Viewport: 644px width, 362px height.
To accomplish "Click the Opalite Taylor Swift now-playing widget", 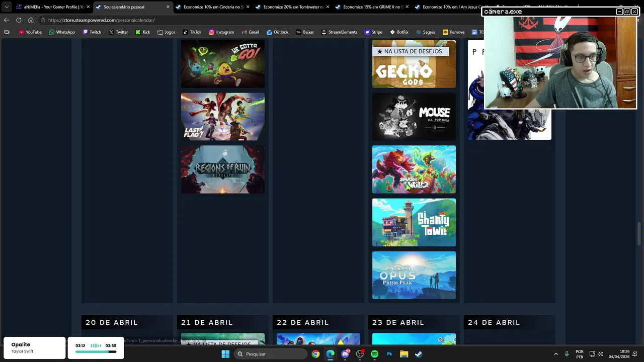I will pos(34,348).
